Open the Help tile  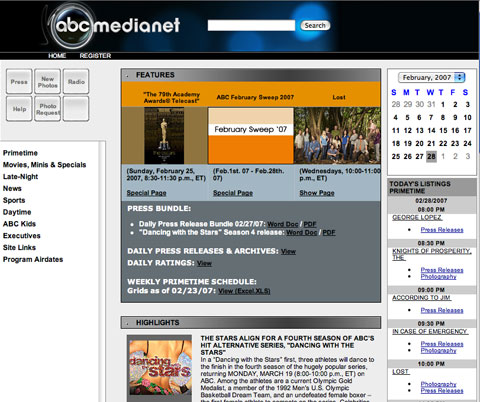pos(19,109)
